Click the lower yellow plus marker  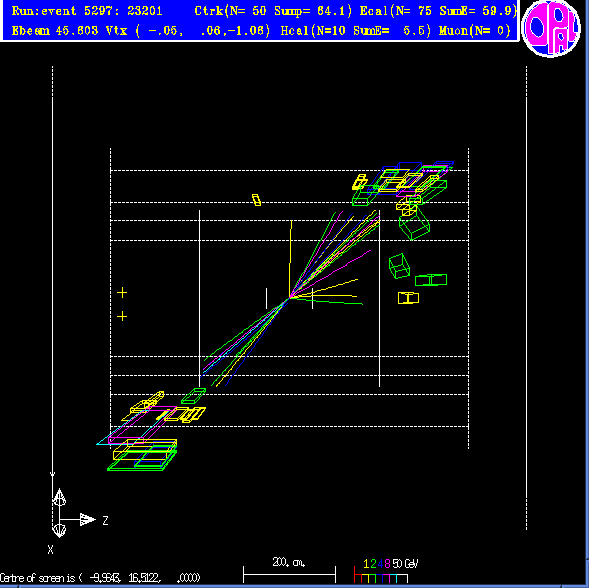click(122, 316)
